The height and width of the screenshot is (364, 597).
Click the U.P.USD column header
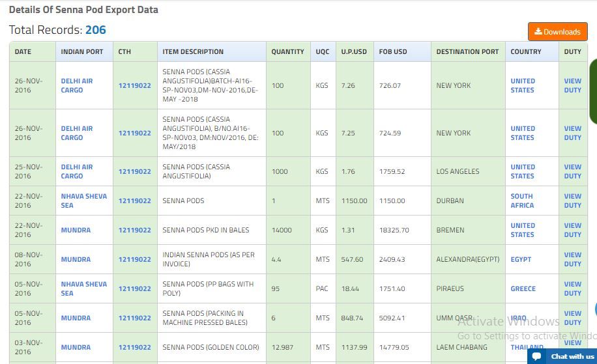354,51
